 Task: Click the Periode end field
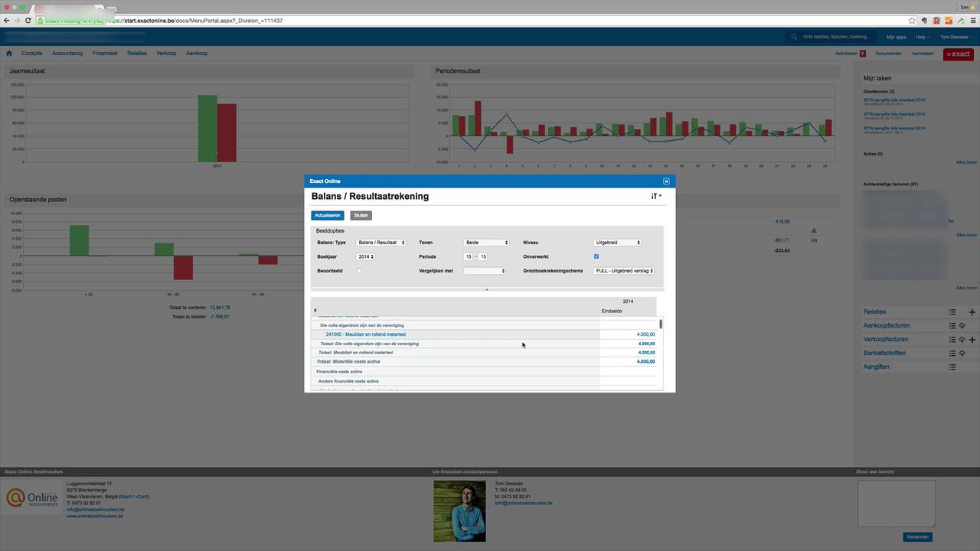pos(483,257)
